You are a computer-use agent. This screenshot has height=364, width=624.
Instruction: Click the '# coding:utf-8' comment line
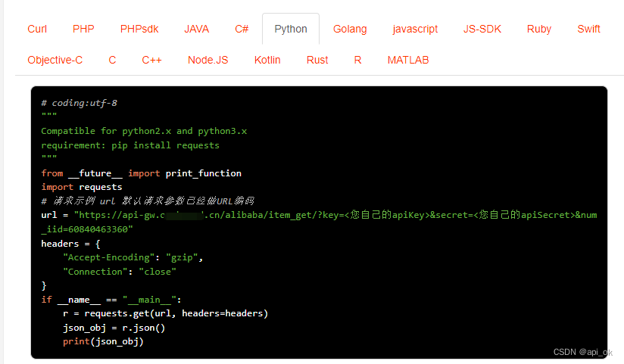click(80, 103)
